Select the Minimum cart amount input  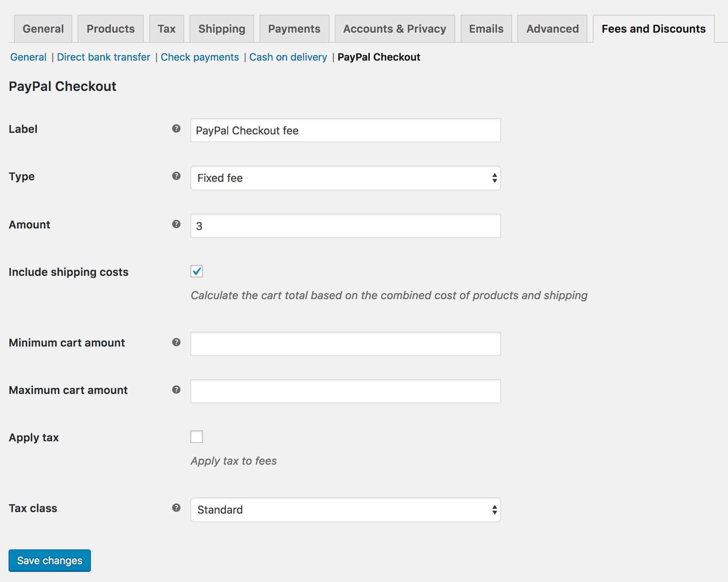click(x=345, y=344)
